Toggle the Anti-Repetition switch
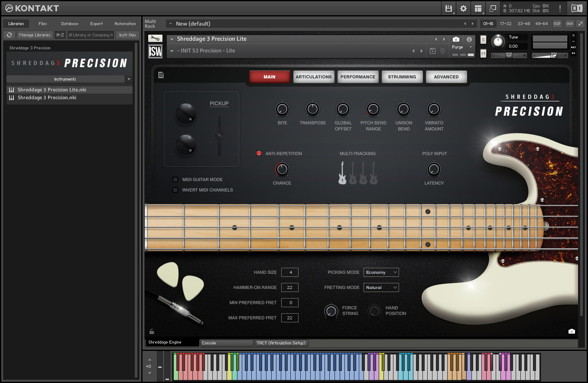The height and width of the screenshot is (383, 588). click(x=259, y=153)
